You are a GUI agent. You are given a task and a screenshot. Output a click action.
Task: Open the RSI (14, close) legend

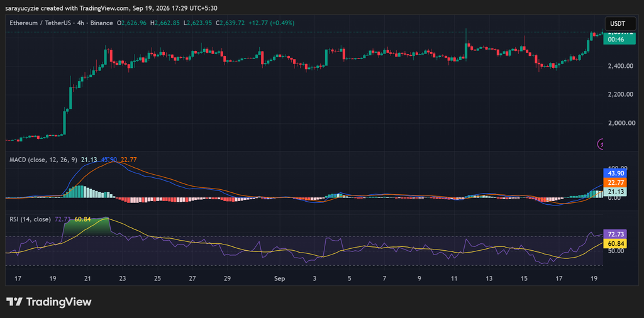pyautogui.click(x=30, y=219)
